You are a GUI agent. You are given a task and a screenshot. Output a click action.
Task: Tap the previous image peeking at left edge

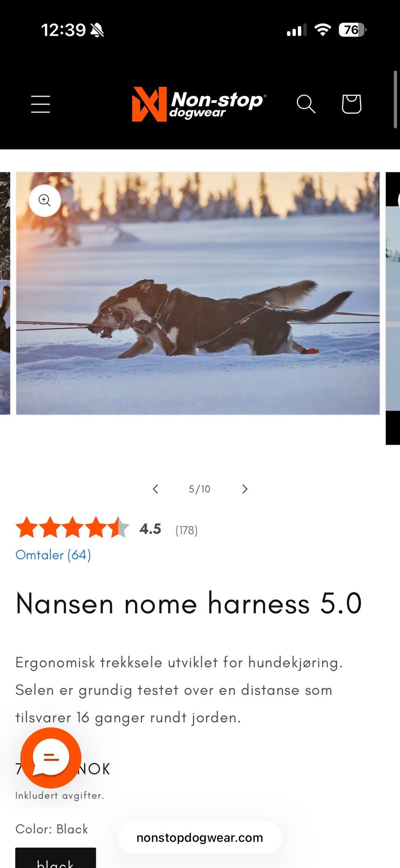pos(5,293)
